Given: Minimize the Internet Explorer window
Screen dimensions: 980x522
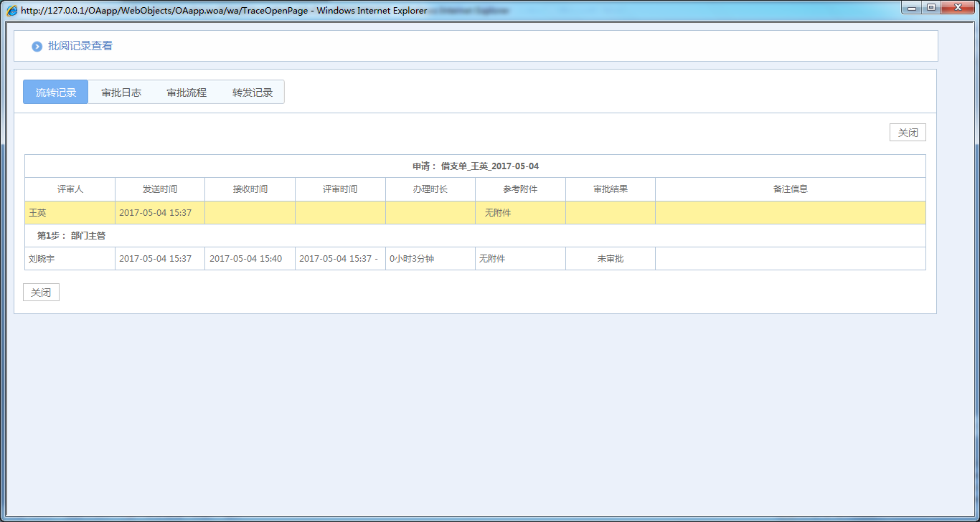Looking at the screenshot, I should (913, 8).
